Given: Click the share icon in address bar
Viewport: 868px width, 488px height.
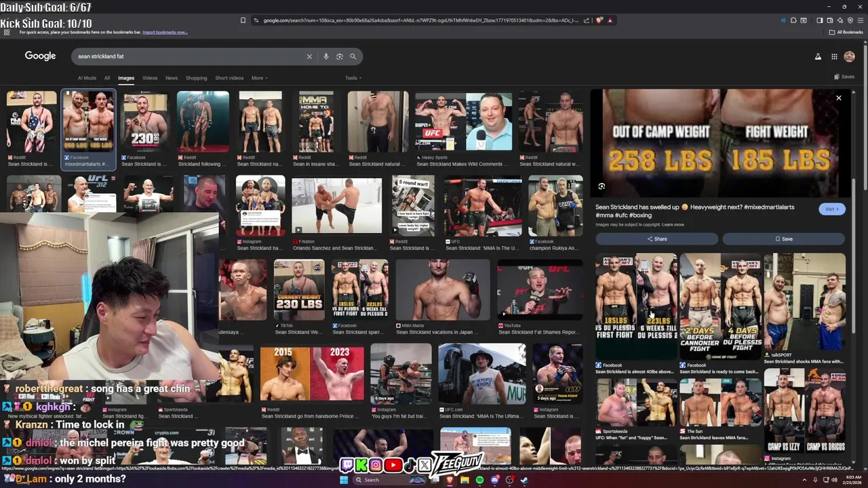Looking at the screenshot, I should pos(586,20).
